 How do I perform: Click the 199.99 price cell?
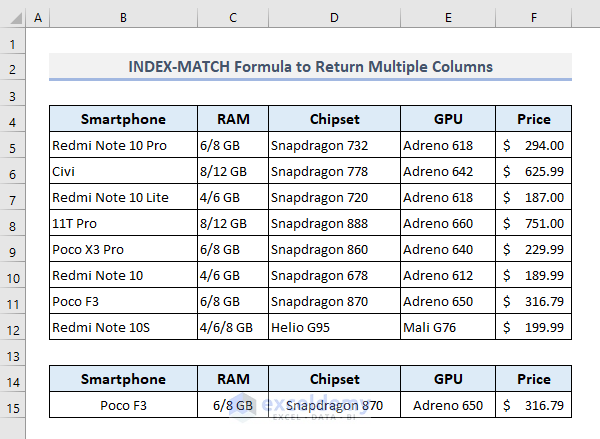point(534,328)
